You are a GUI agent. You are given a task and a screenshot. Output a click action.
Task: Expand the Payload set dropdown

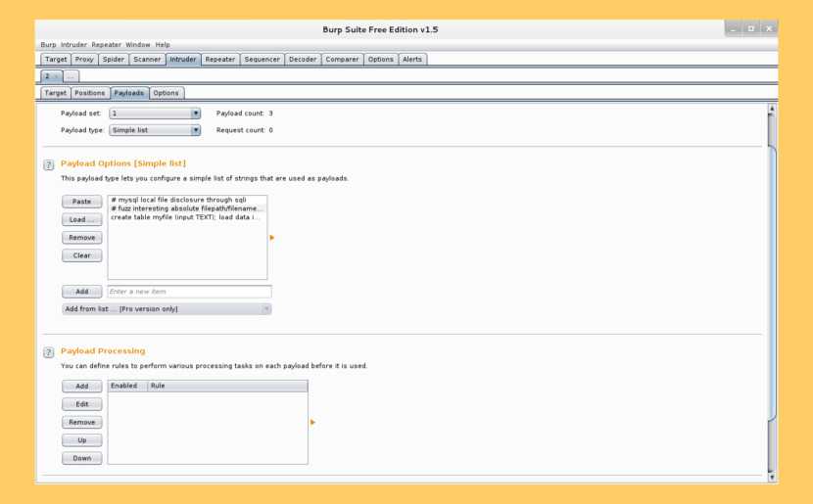[195, 113]
